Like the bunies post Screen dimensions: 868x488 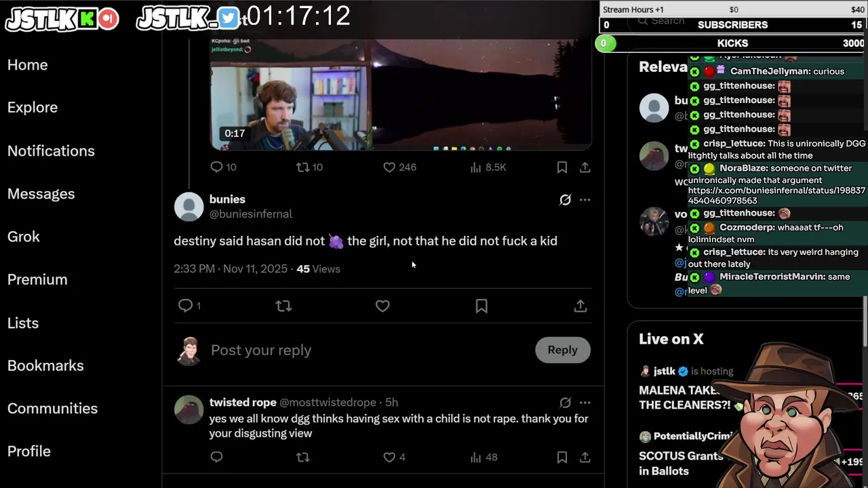(382, 306)
